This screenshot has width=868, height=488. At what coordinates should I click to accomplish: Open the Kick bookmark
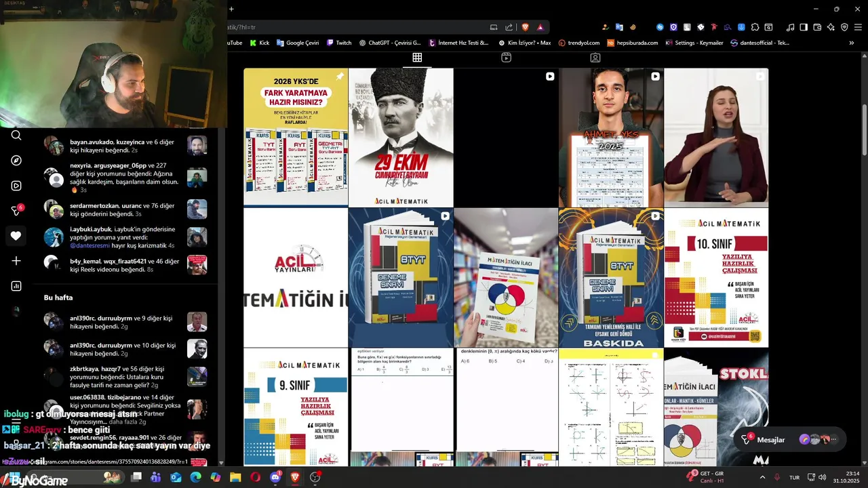click(260, 43)
